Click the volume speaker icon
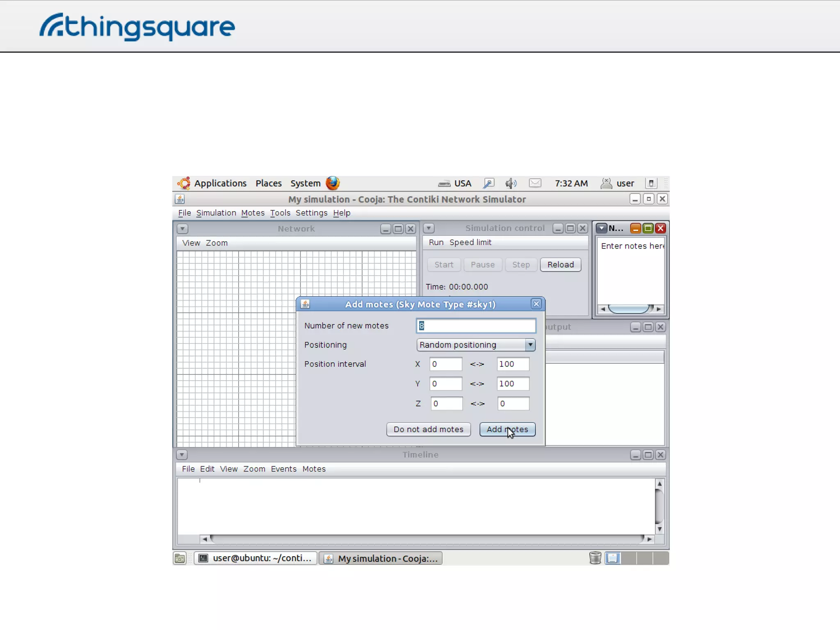Image resolution: width=840 pixels, height=630 pixels. 511,183
